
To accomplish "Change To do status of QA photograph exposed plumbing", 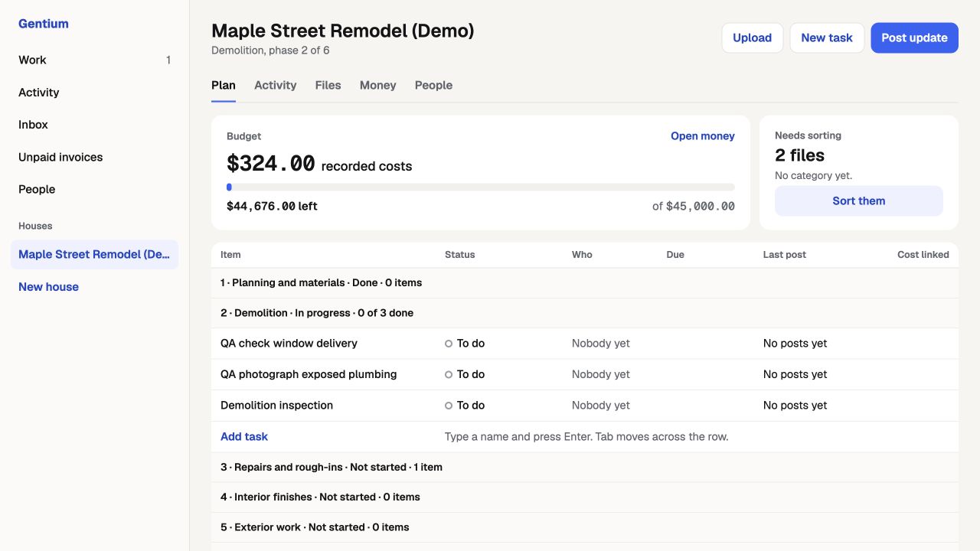I will pyautogui.click(x=465, y=374).
